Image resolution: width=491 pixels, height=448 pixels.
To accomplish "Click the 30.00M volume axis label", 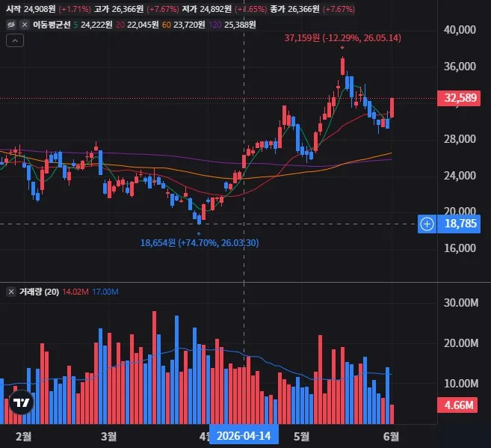I will pos(461,303).
